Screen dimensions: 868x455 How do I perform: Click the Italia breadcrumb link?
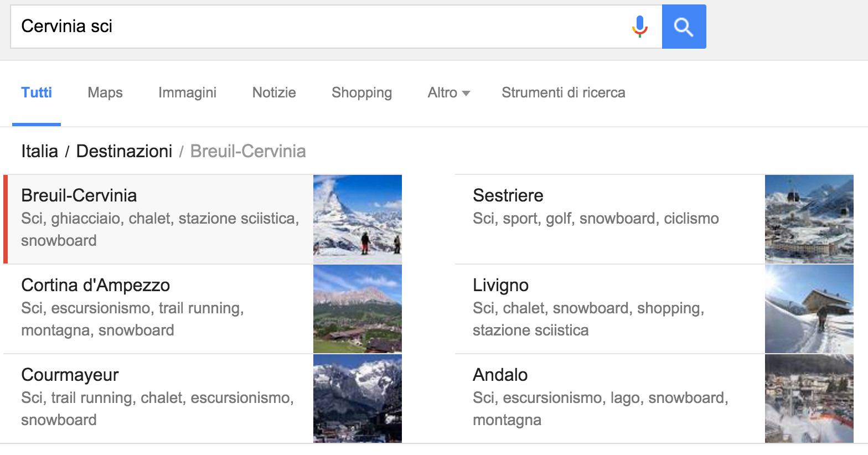(x=39, y=151)
